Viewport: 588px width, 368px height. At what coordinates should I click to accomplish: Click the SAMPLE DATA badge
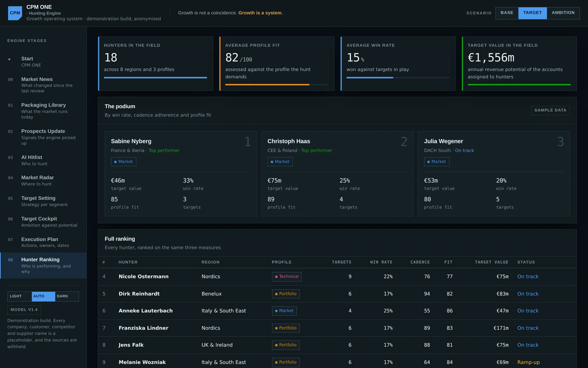550,110
